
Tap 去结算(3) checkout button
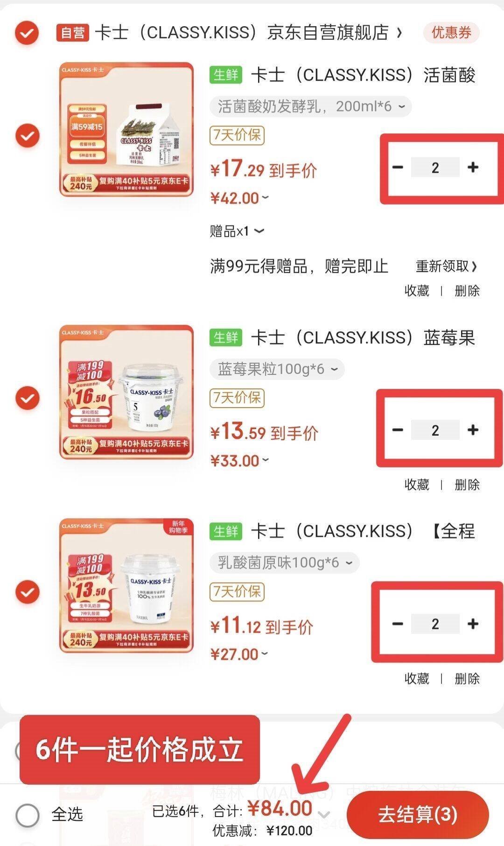click(x=418, y=815)
